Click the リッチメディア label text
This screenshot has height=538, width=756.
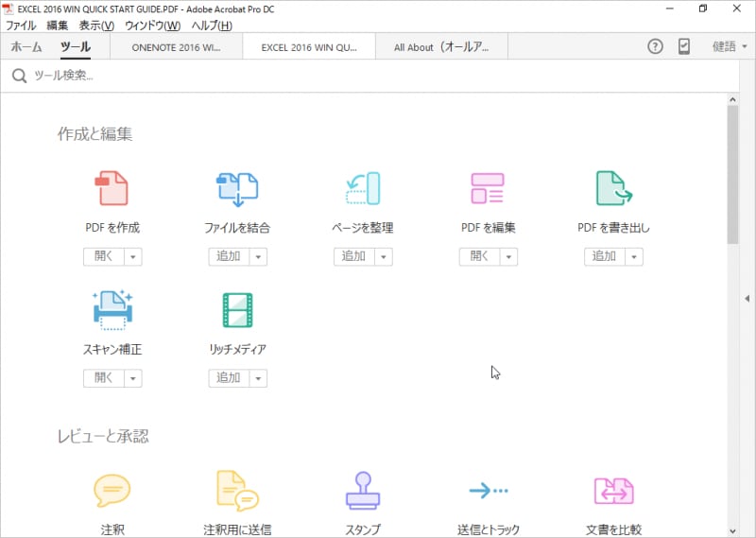238,349
